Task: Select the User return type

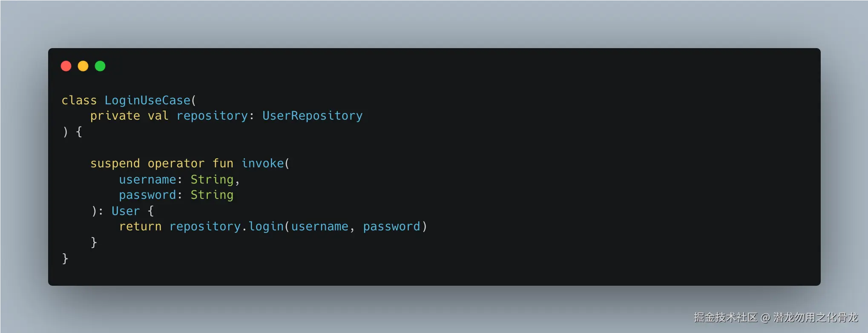Action: pyautogui.click(x=126, y=211)
